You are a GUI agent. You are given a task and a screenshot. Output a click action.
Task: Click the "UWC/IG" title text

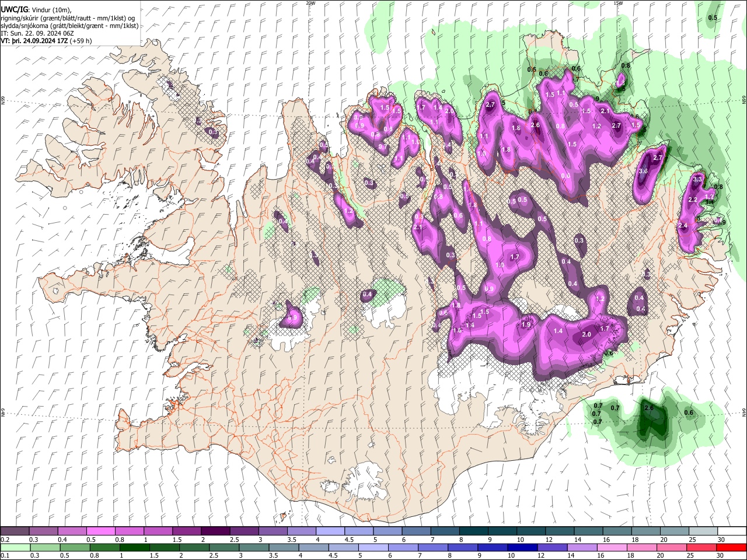click(14, 9)
